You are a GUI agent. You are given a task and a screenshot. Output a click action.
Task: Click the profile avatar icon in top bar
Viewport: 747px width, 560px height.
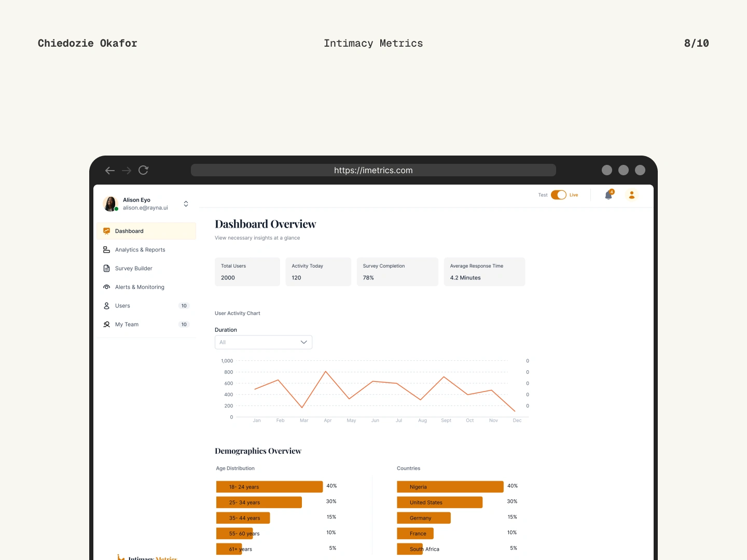tap(631, 195)
